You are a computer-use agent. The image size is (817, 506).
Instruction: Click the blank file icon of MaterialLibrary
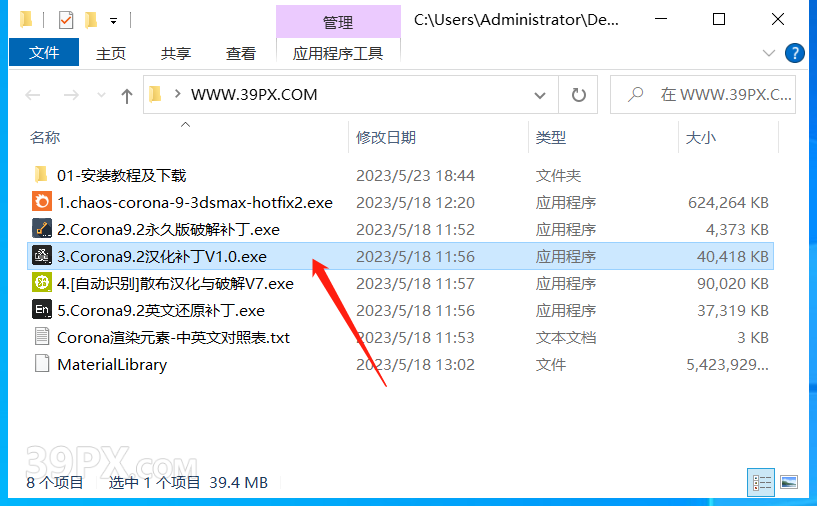pyautogui.click(x=42, y=364)
